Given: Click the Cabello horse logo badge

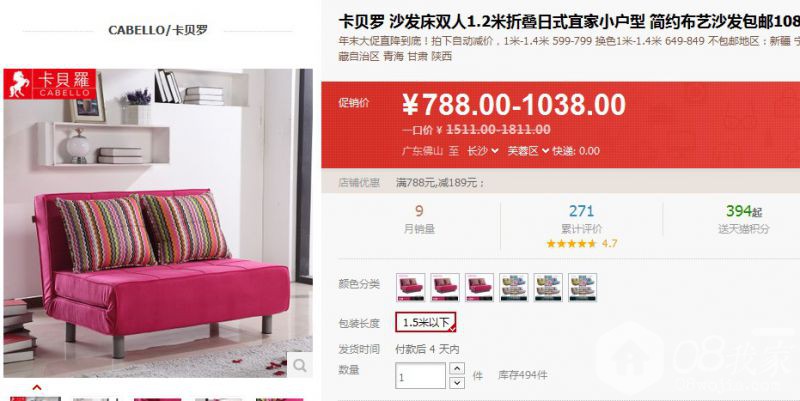Looking at the screenshot, I should click(50, 84).
